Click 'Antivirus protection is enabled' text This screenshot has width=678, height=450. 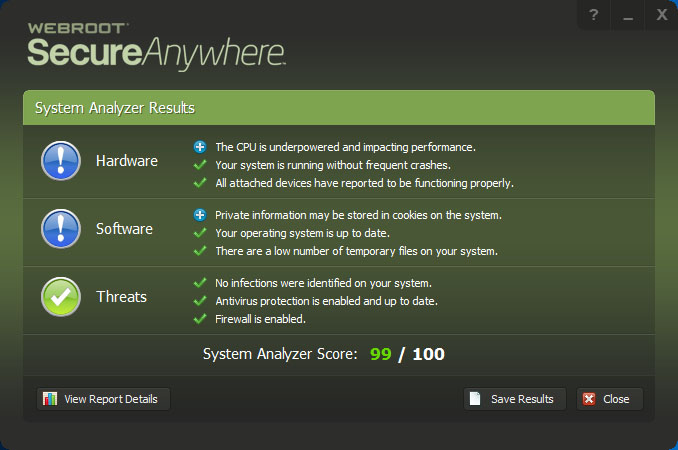click(x=326, y=301)
